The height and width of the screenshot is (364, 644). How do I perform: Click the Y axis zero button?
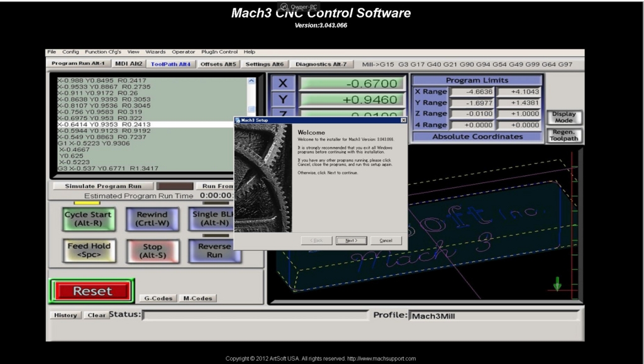coord(282,99)
